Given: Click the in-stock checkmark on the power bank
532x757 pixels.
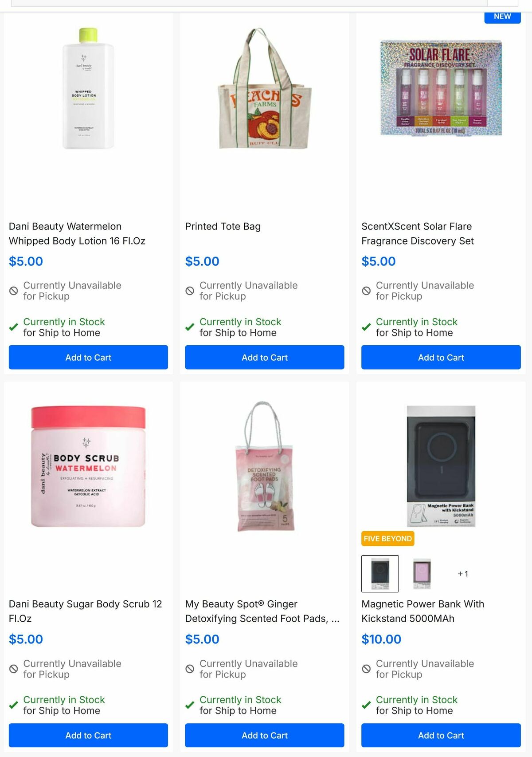Looking at the screenshot, I should (x=366, y=706).
